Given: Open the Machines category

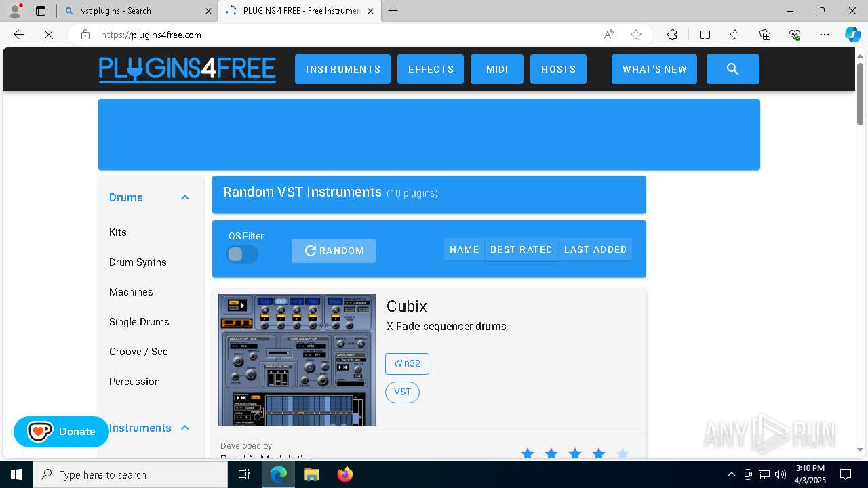Looking at the screenshot, I should click(x=131, y=291).
